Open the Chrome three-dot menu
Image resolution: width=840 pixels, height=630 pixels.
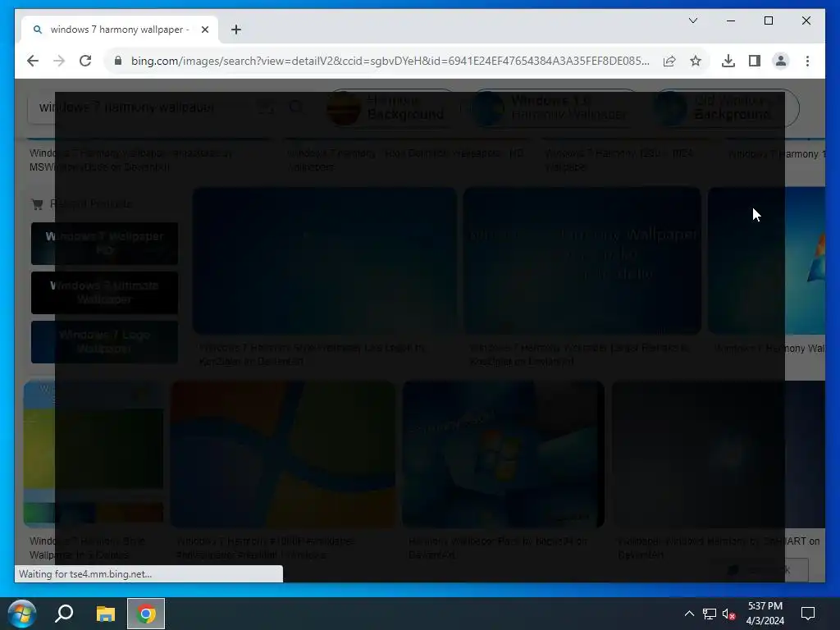[807, 61]
